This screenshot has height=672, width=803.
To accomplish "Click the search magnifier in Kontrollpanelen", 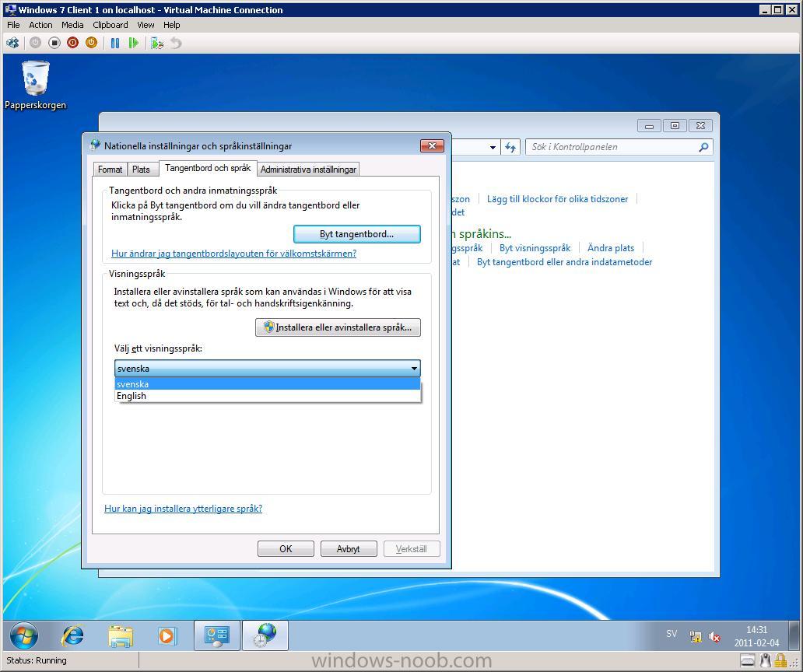I will click(703, 148).
